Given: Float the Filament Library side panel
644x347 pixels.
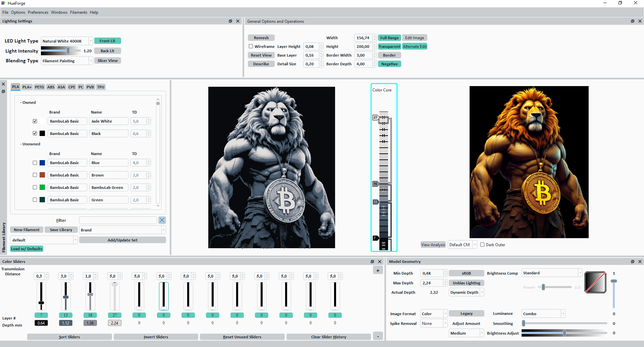Looking at the screenshot, I should click(x=3, y=91).
